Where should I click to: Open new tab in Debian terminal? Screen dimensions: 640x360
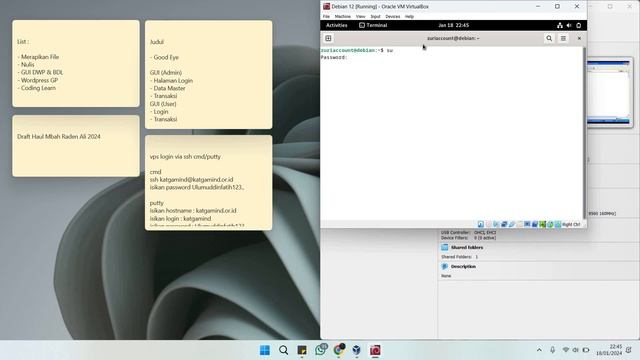point(328,38)
